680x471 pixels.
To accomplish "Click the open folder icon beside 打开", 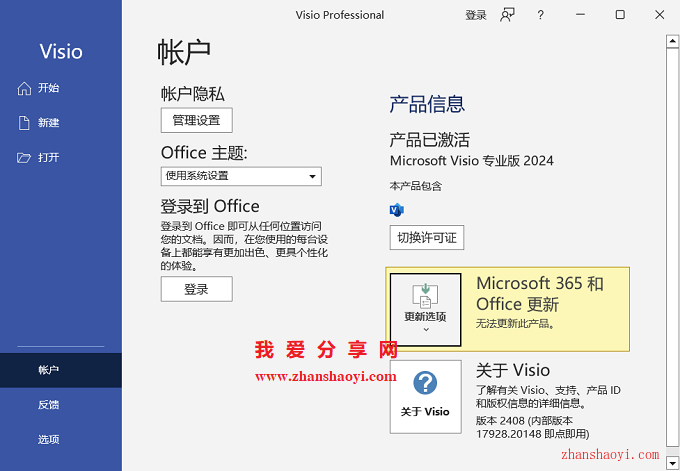I will pos(24,157).
